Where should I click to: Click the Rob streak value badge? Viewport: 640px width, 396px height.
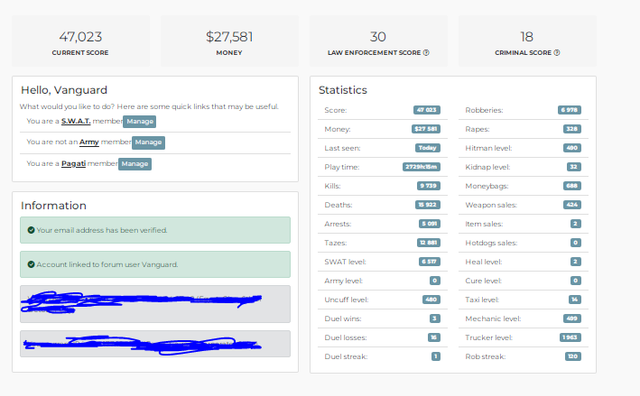(x=573, y=356)
